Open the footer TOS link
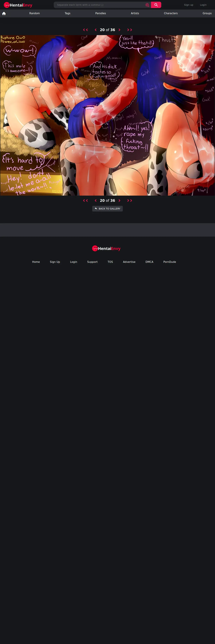Screen dimensions: 215x644 pyautogui.click(x=110, y=262)
